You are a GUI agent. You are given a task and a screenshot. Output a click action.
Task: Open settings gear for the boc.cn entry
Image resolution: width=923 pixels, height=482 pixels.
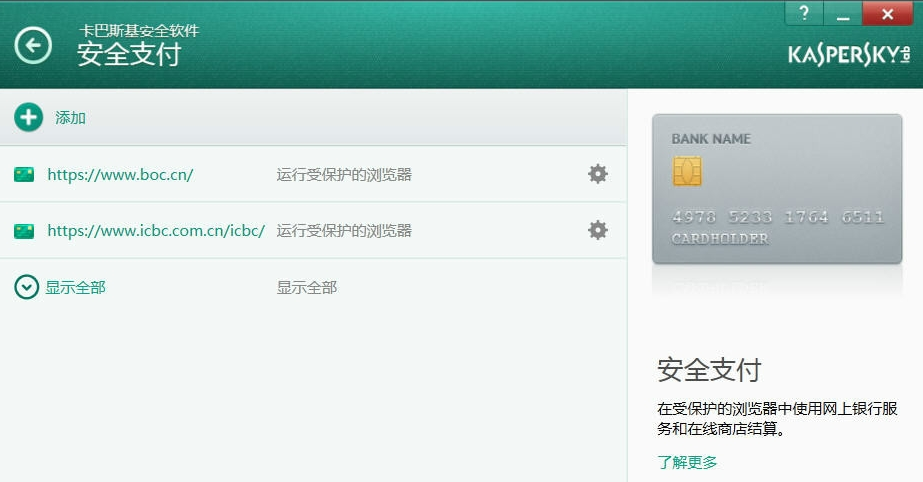pos(597,174)
